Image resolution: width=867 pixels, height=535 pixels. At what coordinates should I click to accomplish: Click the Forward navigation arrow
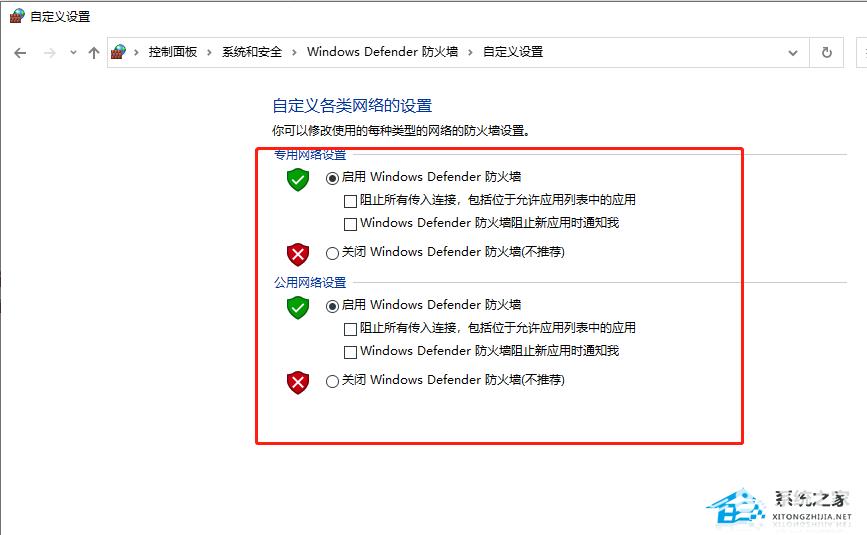tap(50, 53)
